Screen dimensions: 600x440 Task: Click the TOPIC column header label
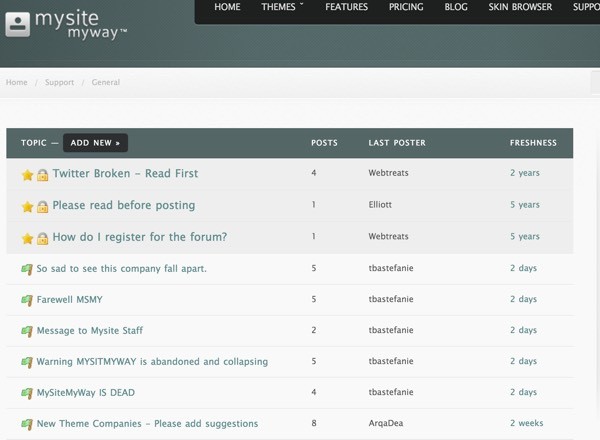point(34,143)
